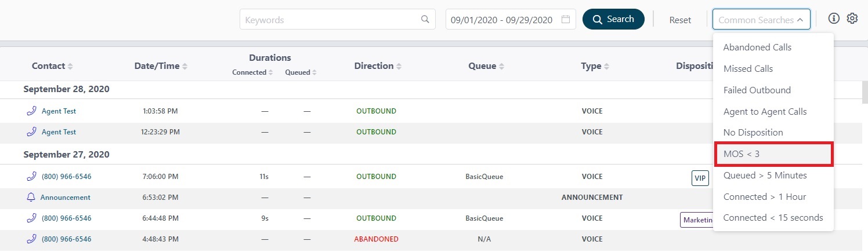
Task: Click the bell icon next to Announcement
Action: click(31, 198)
